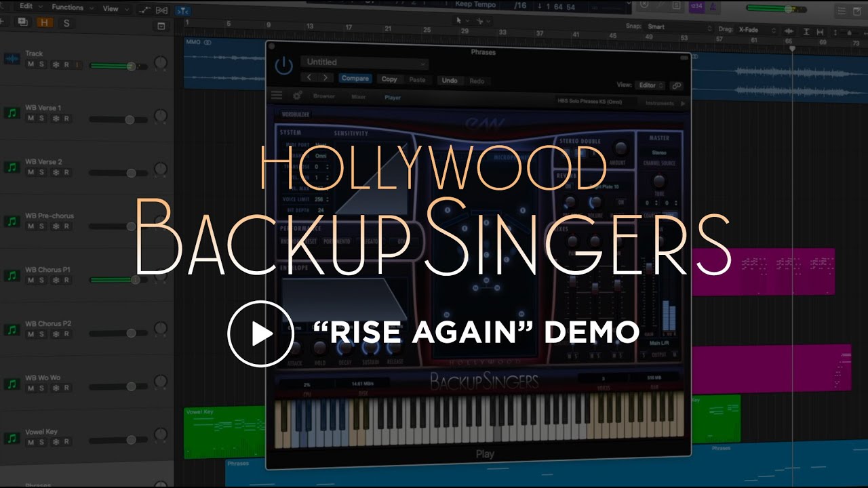Click the plugin link chain icon
The image size is (868, 488).
click(x=675, y=85)
